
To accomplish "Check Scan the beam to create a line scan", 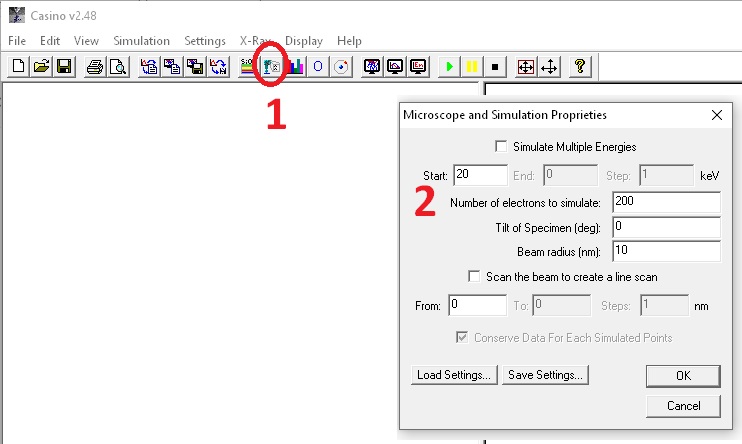I will pos(474,276).
